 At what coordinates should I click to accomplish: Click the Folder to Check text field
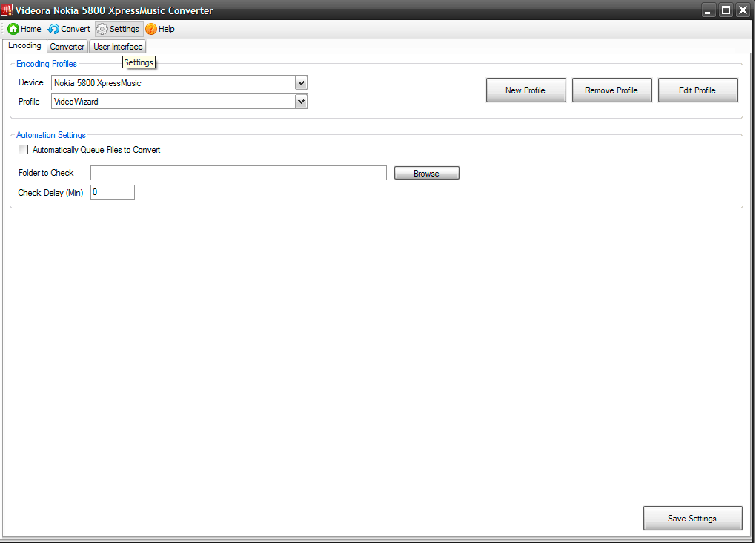point(239,173)
